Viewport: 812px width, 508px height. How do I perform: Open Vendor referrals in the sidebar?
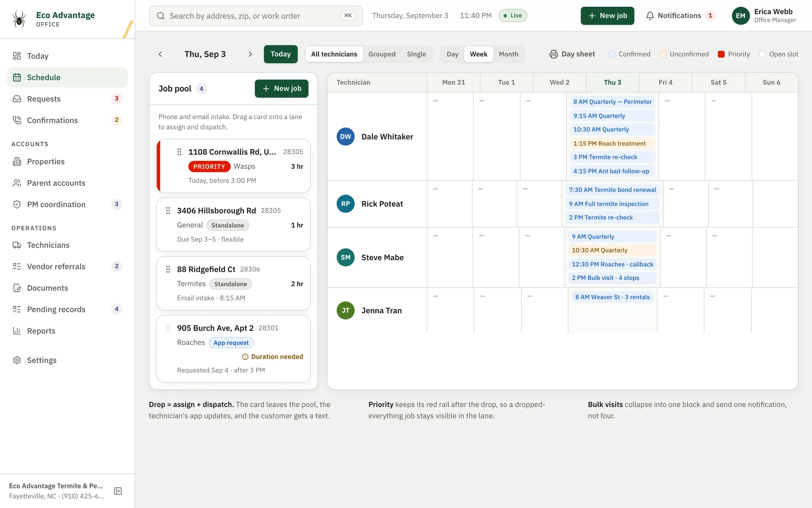coord(67,266)
